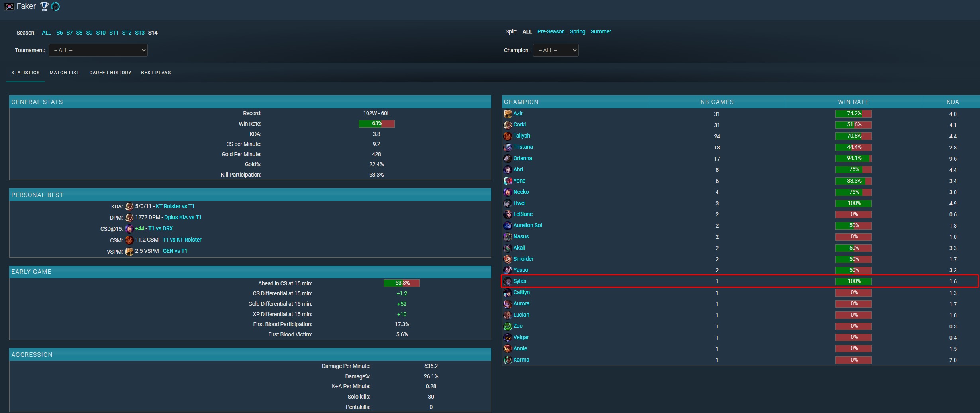Viewport: 980px width, 413px height.
Task: Click the trophy icon next to Faker
Action: pyautogui.click(x=45, y=6)
